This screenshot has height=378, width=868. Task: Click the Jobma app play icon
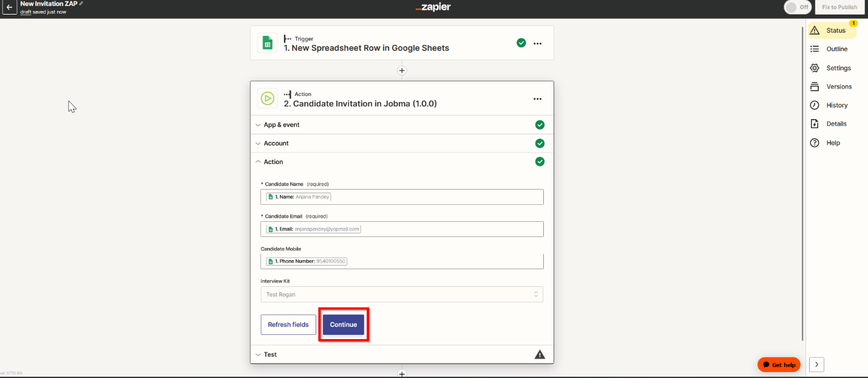coord(266,98)
